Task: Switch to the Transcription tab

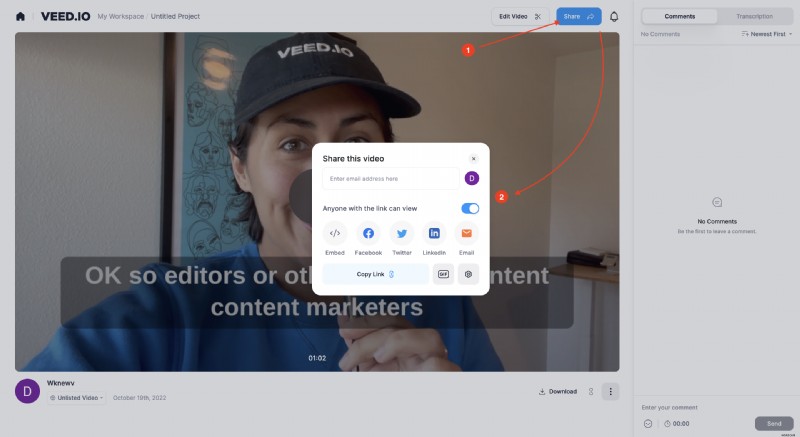Action: [755, 16]
